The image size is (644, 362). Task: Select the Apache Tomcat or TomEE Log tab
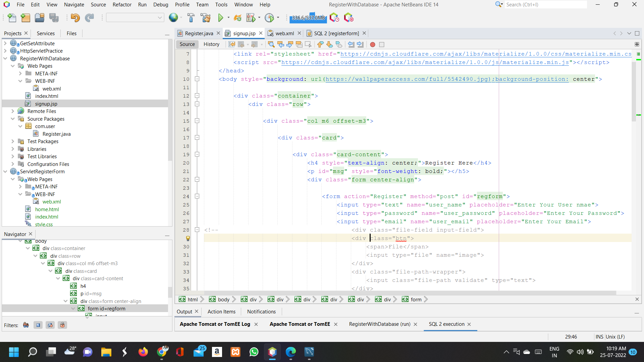click(215, 324)
